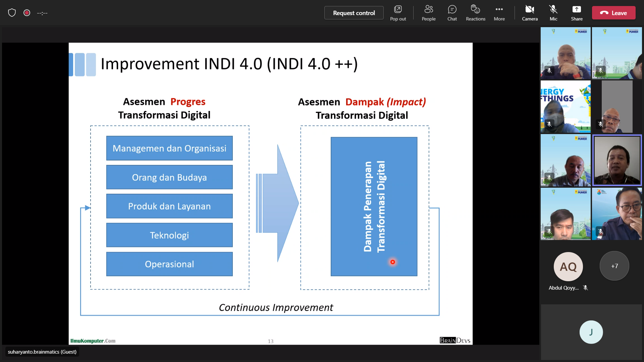
Task: Select the AQ participant avatar
Action: tap(568, 267)
